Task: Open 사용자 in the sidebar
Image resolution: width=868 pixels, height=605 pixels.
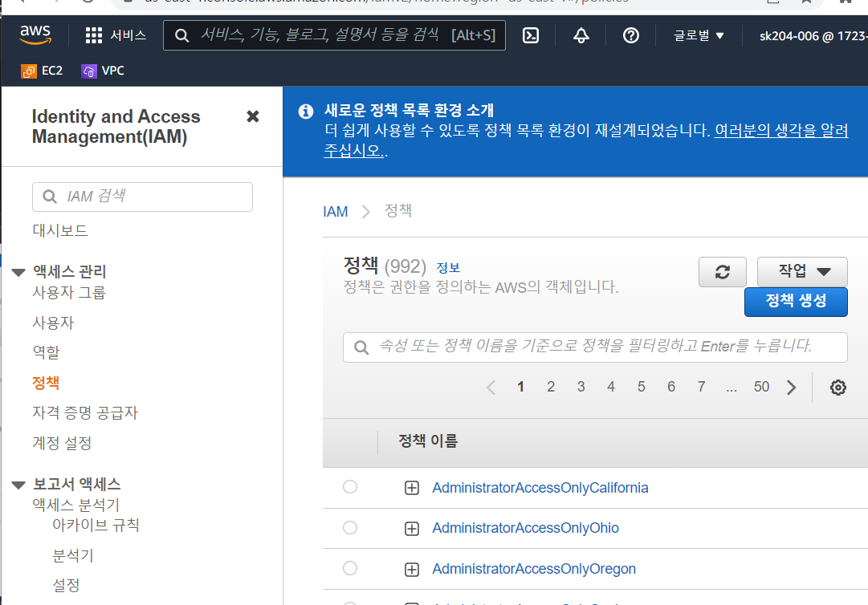Action: 52,323
